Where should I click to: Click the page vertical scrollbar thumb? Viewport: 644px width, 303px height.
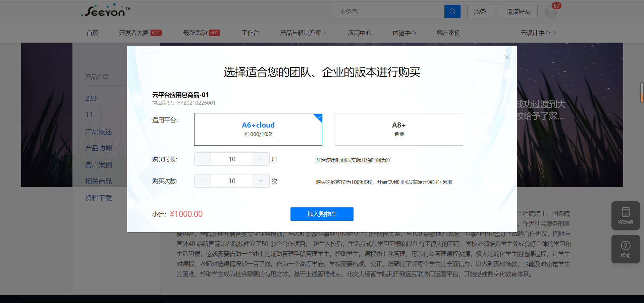tap(642, 92)
